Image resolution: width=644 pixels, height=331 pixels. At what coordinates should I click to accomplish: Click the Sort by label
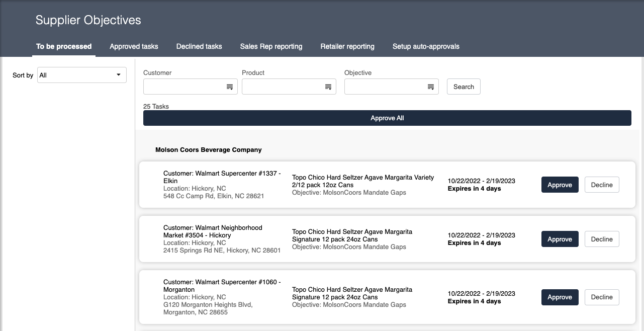[23, 75]
